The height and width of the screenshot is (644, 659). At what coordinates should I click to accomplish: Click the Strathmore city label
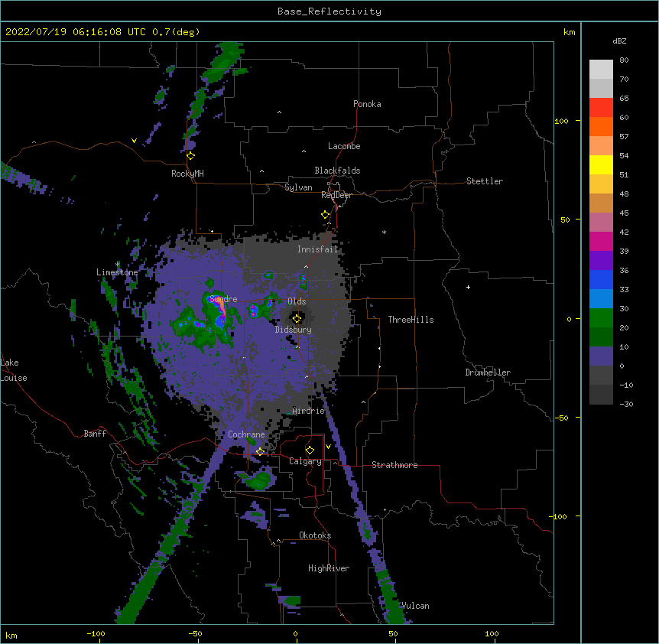(x=394, y=465)
